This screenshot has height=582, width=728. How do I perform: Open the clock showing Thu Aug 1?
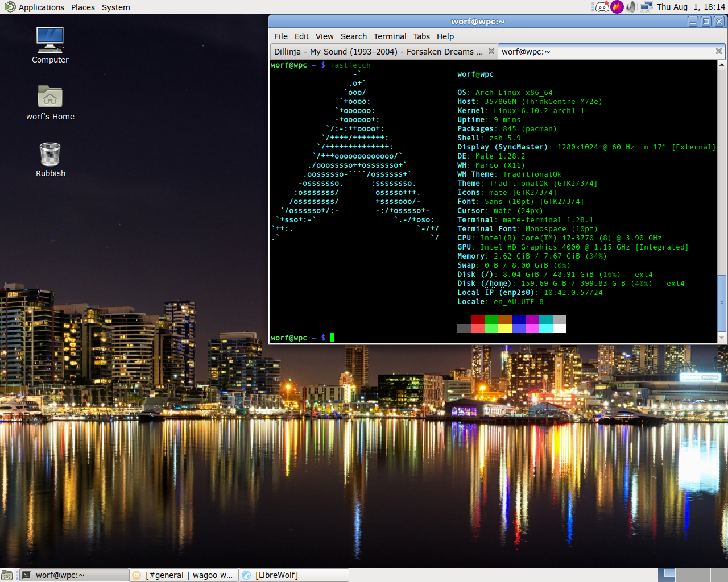coord(690,7)
